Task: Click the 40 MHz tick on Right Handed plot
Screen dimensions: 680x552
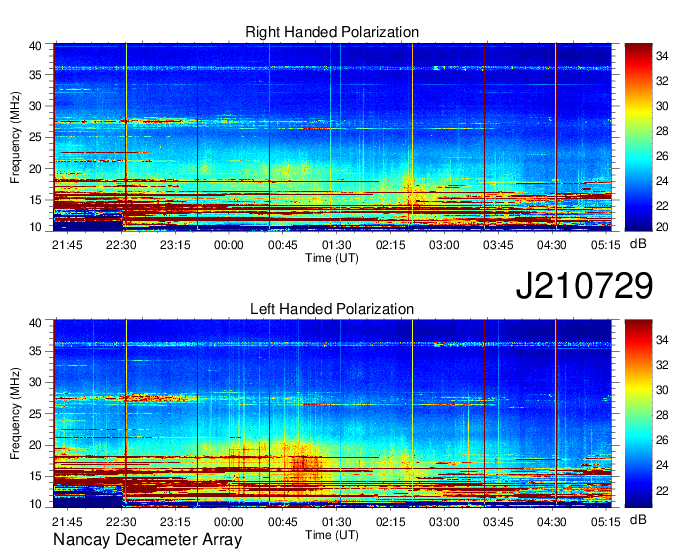Action: (35, 46)
